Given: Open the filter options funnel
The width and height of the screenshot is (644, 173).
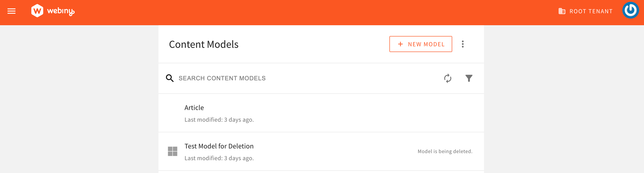Looking at the screenshot, I should point(469,78).
